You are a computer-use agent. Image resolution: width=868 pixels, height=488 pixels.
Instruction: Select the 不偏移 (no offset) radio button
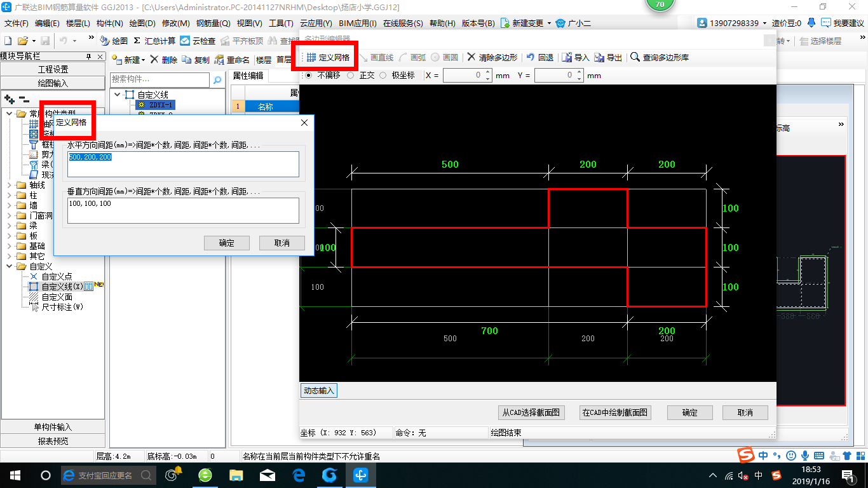point(309,75)
